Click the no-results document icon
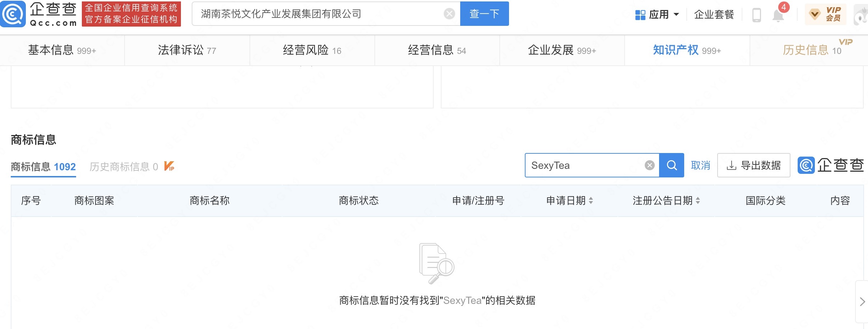Image resolution: width=868 pixels, height=329 pixels. [x=437, y=263]
